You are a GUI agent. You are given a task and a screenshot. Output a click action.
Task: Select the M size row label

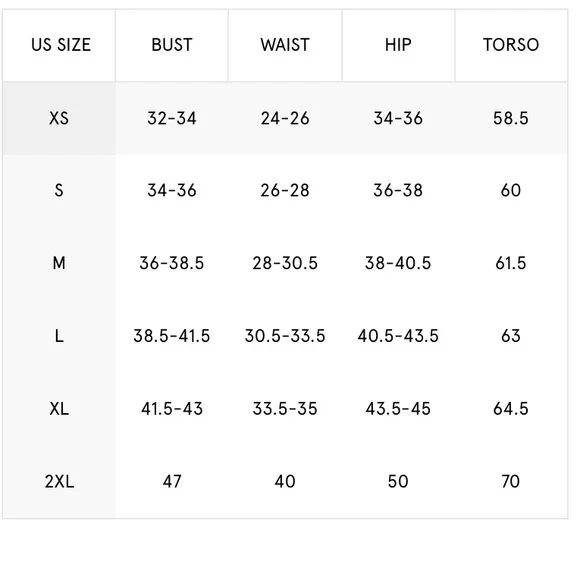[59, 263]
